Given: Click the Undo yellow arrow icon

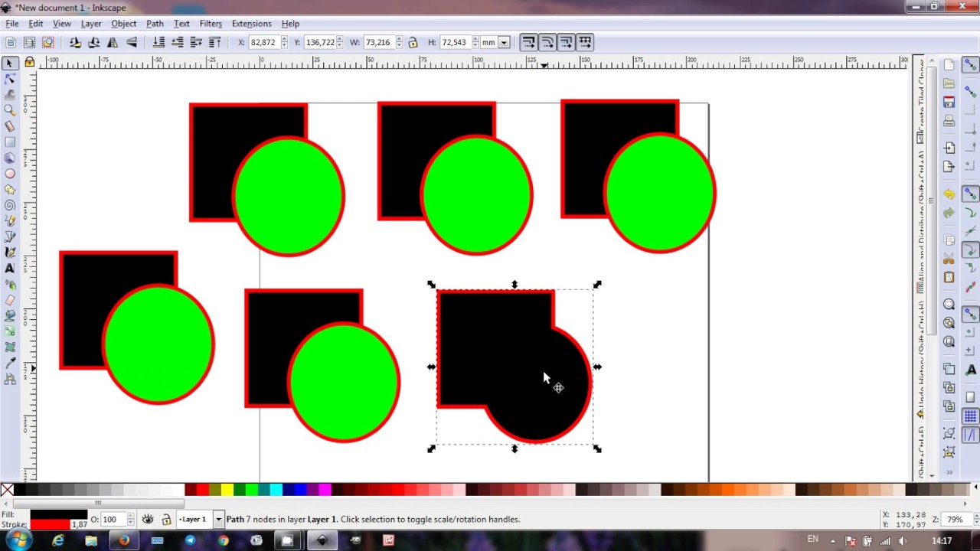Looking at the screenshot, I should coord(949,194).
